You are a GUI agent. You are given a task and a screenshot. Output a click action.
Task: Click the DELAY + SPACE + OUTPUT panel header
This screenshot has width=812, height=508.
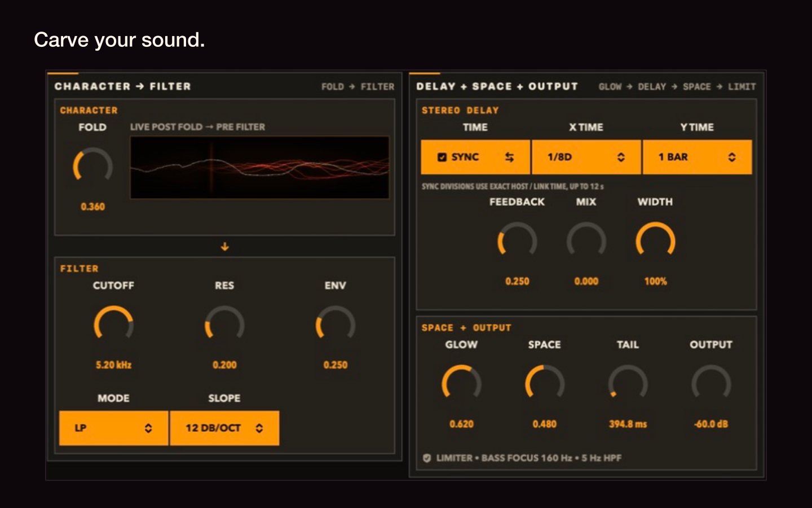pos(497,86)
